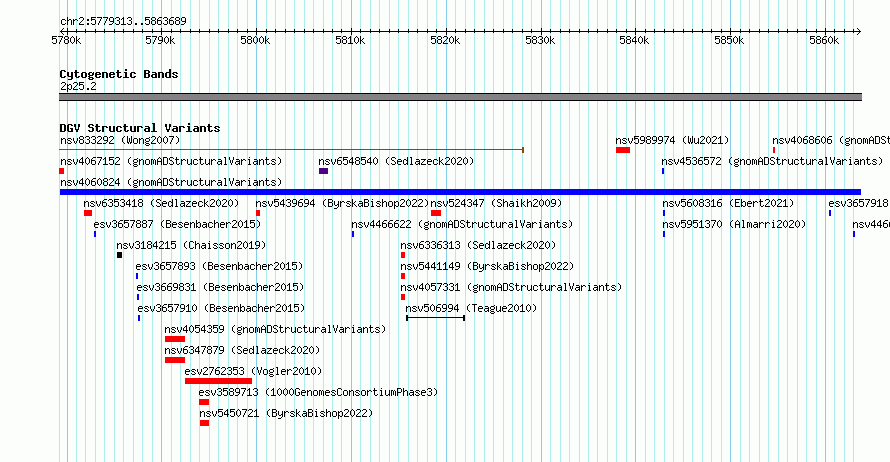Open esv3657887 (Besenbacher2015) label
The height and width of the screenshot is (462, 890).
(177, 224)
